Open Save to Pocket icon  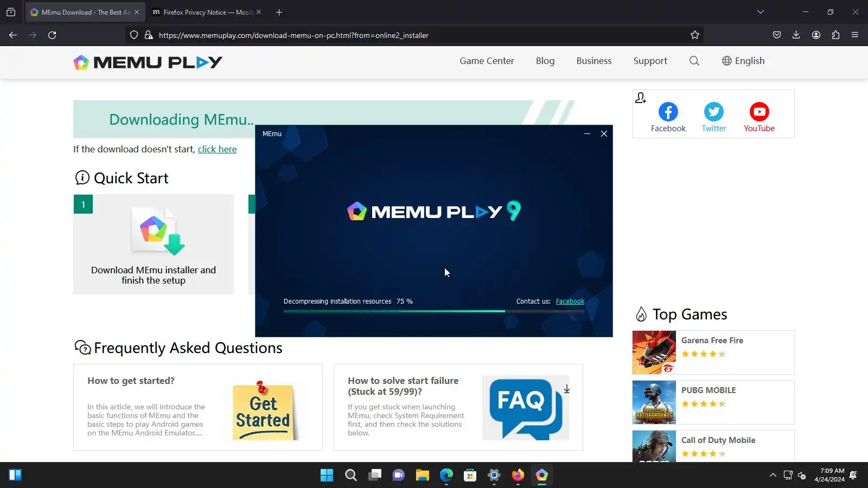(x=777, y=35)
